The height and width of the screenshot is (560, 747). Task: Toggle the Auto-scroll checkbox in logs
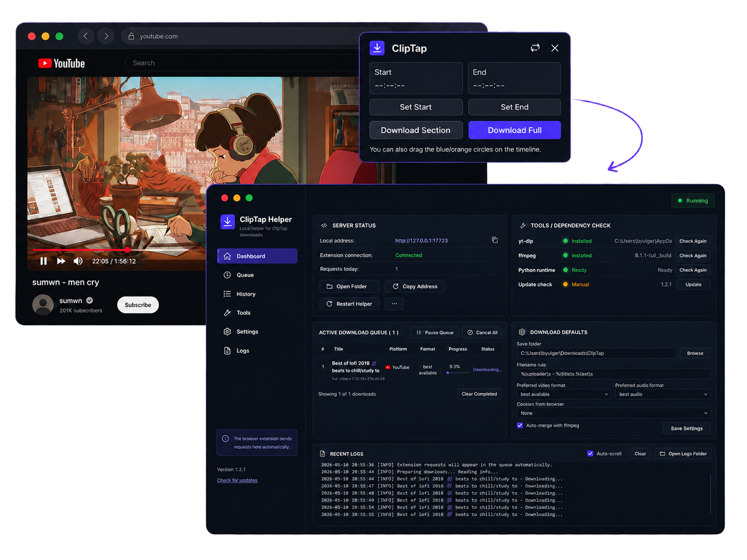590,454
